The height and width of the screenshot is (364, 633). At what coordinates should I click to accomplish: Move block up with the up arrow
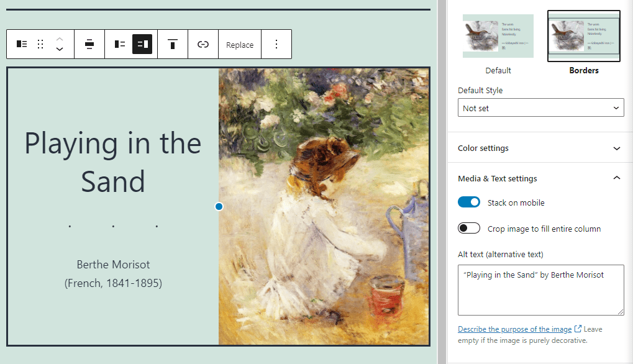(x=60, y=39)
